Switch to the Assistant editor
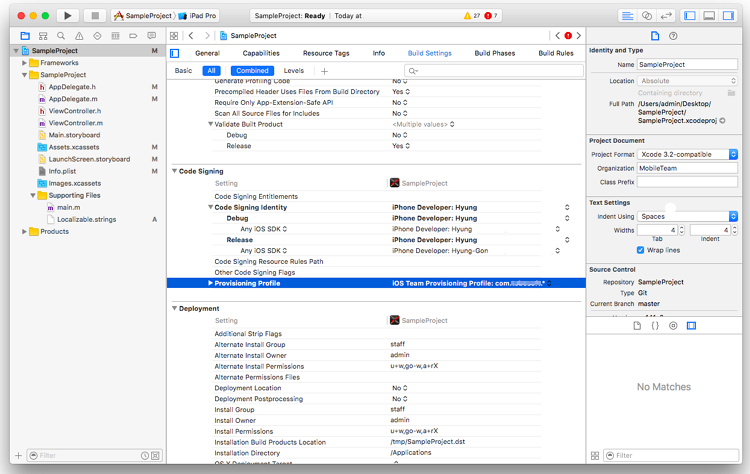The image size is (750, 474). [648, 16]
